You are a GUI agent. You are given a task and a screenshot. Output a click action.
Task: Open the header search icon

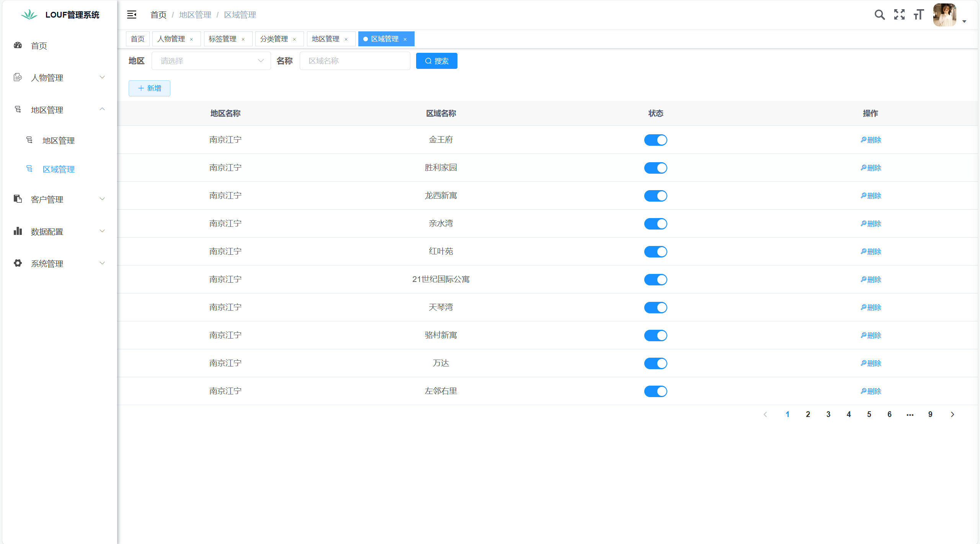tap(880, 15)
